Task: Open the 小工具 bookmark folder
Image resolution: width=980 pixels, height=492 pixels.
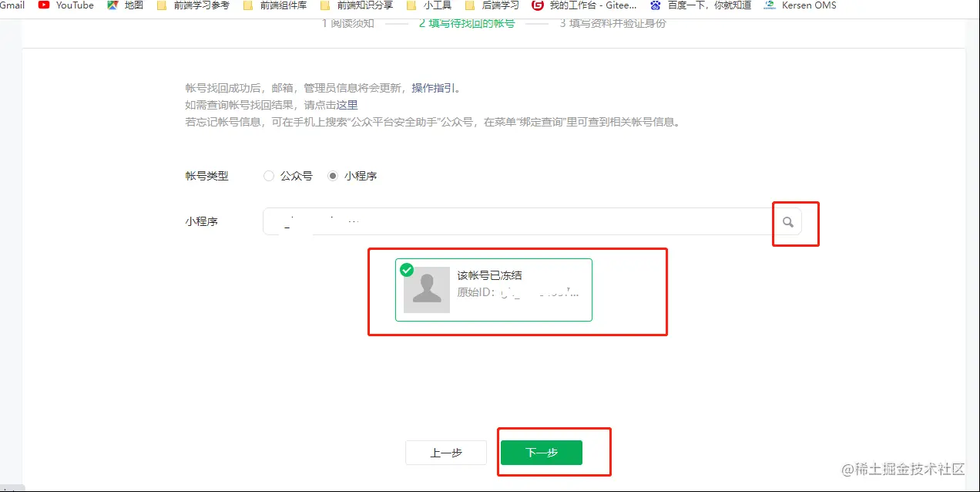Action: click(x=429, y=5)
